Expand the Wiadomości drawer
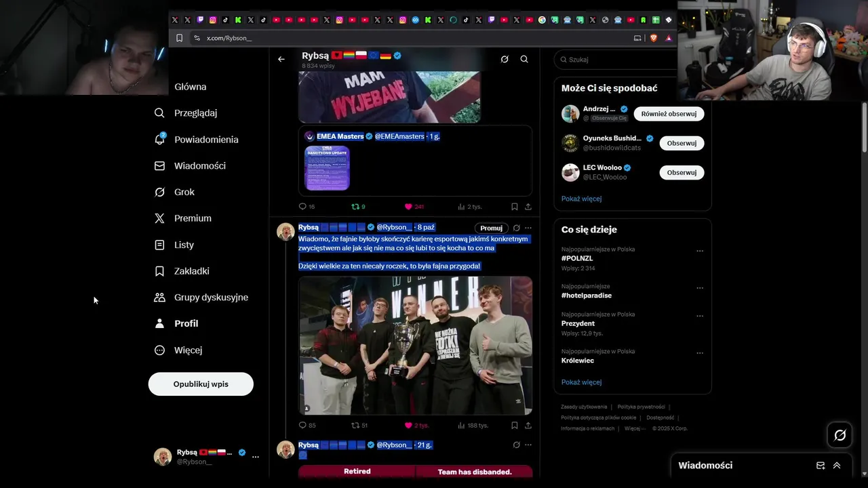 point(837,466)
